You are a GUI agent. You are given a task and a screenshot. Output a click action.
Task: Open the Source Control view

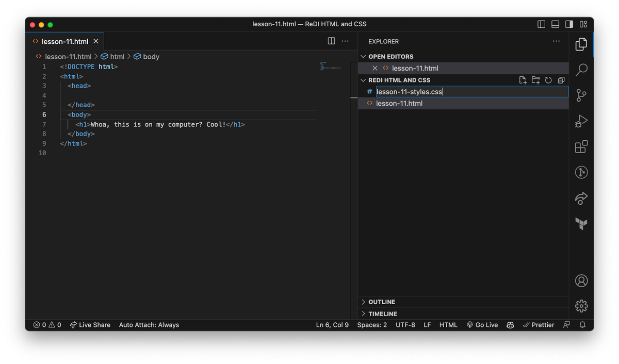[x=581, y=95]
